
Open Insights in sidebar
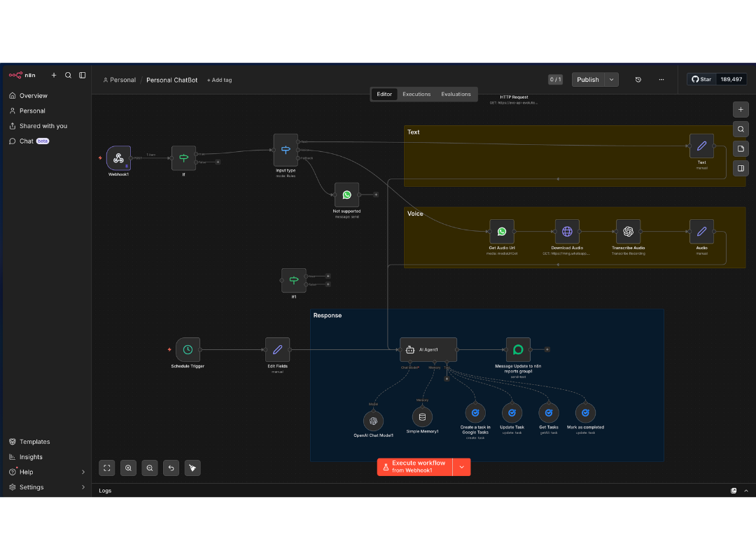click(45, 457)
